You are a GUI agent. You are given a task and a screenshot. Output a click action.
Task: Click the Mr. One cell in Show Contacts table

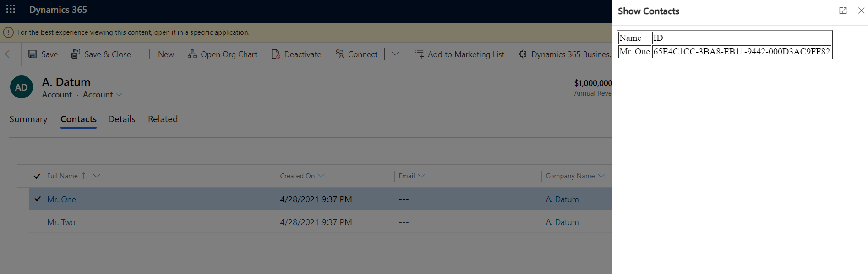coord(634,52)
